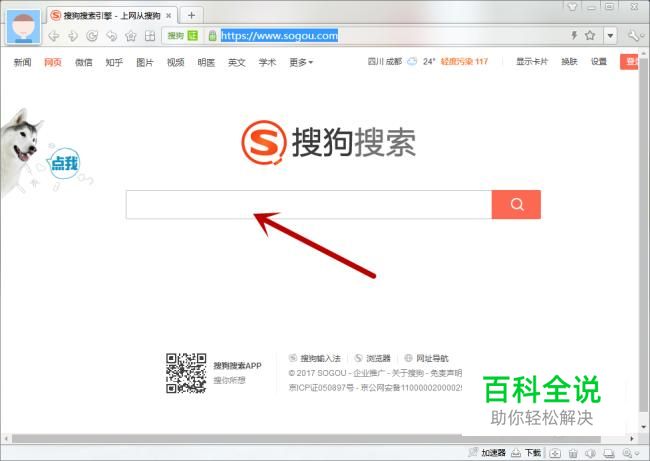Open the grid layout icon beside favorites
This screenshot has height=461, width=650.
point(150,36)
